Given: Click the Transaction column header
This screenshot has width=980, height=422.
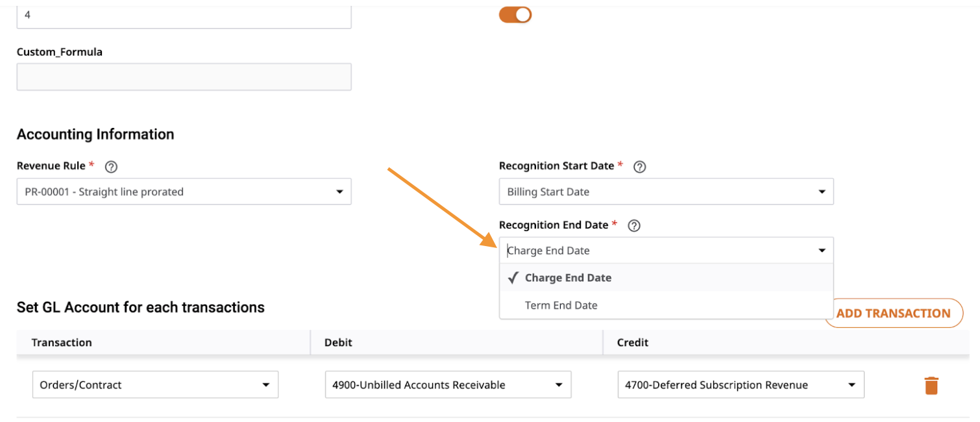Looking at the screenshot, I should [x=62, y=342].
